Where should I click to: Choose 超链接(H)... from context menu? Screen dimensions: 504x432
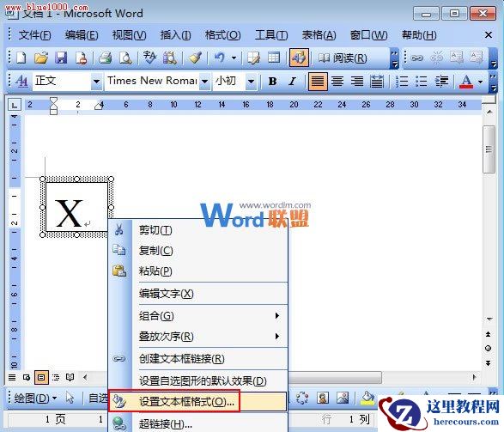coord(198,423)
